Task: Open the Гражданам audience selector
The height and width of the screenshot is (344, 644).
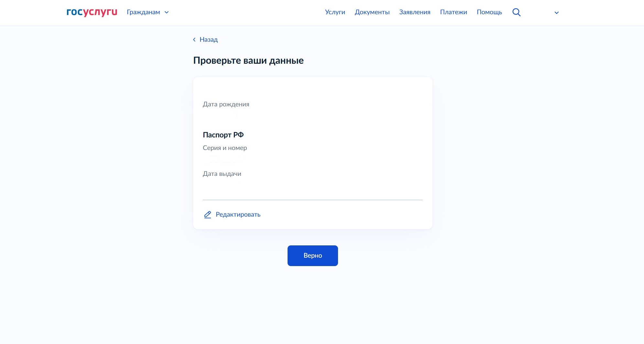Action: [x=143, y=12]
